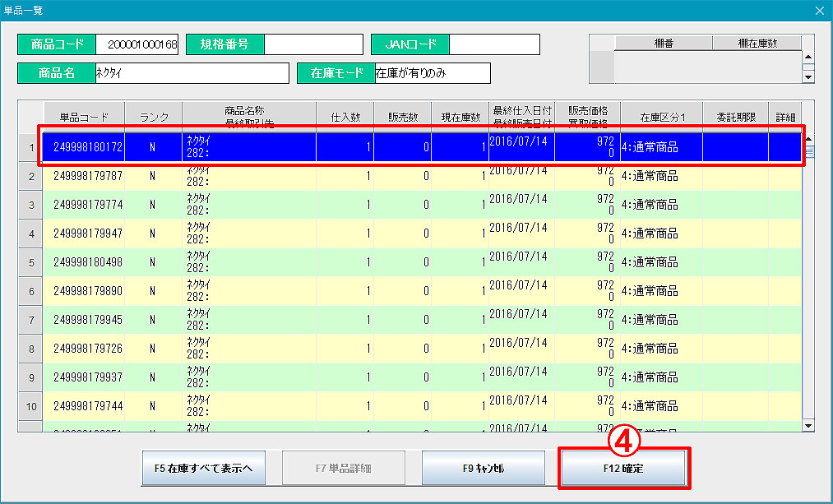The height and width of the screenshot is (504, 833).
Task: Click the ランク column header
Action: [x=153, y=118]
